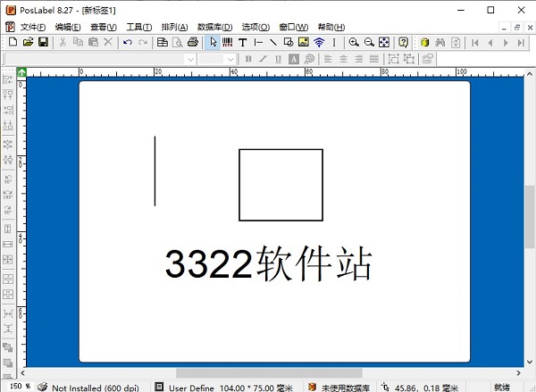Open the font name dropdown
This screenshot has width=536, height=392.
tap(190, 60)
